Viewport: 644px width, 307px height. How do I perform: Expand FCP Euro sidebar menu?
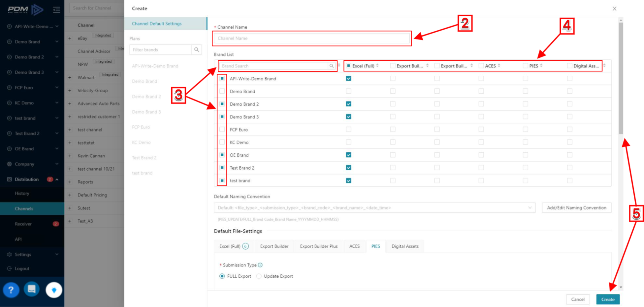tap(57, 88)
